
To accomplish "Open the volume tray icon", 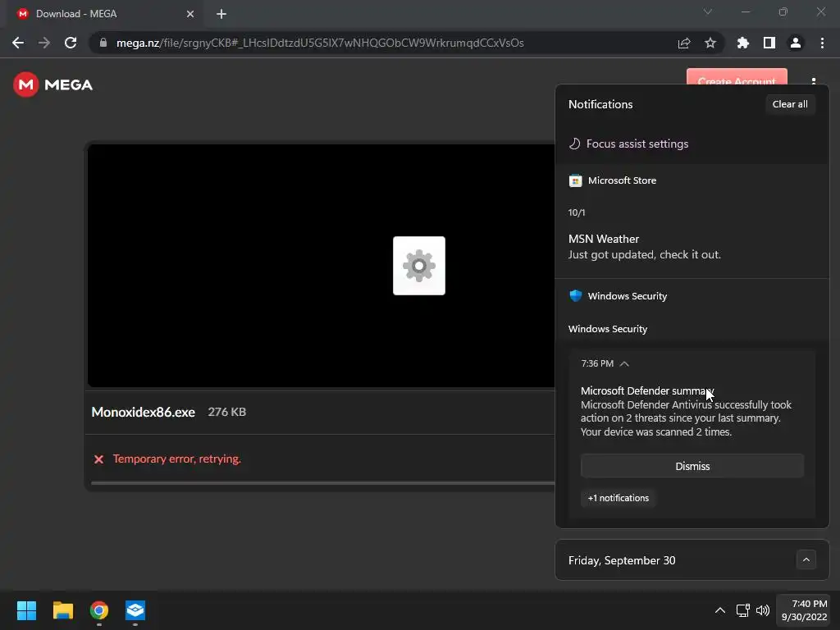I will click(x=763, y=610).
